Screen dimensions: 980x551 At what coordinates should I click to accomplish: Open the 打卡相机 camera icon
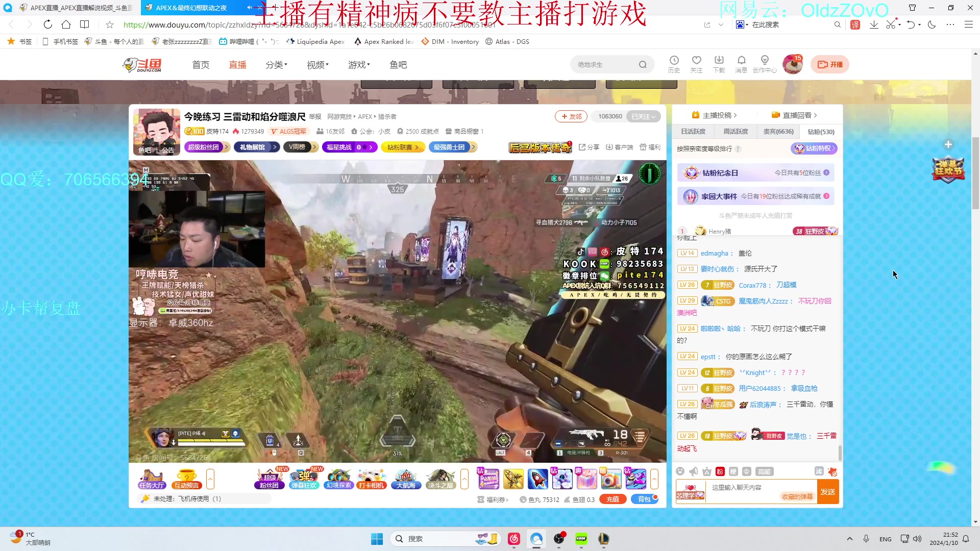(x=371, y=480)
